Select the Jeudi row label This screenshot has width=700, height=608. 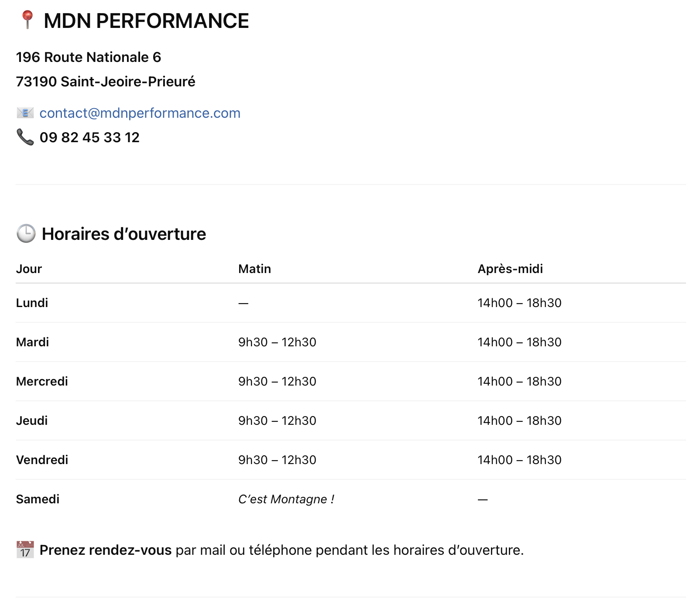(x=32, y=420)
